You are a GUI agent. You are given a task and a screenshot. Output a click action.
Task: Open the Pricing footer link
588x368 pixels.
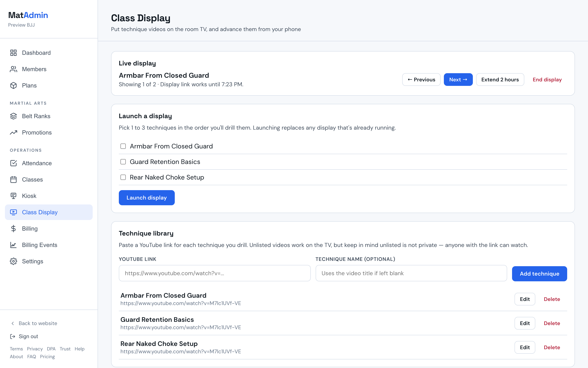(x=47, y=357)
